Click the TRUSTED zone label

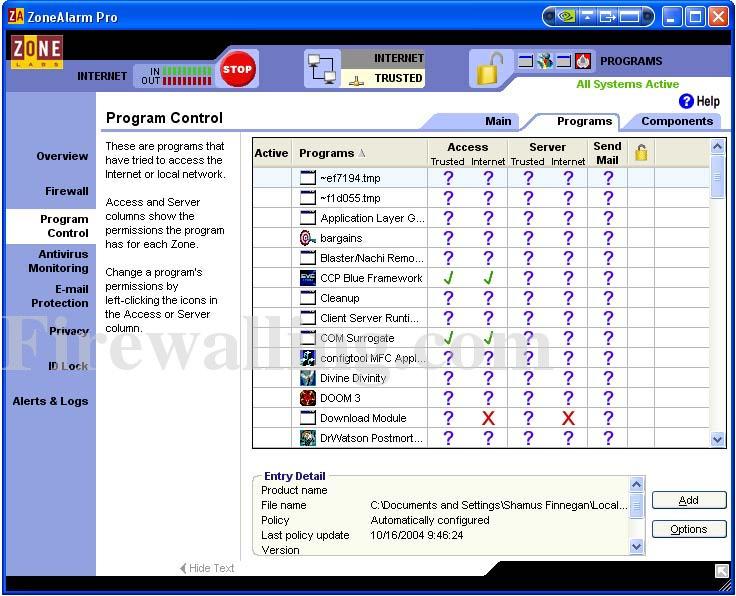pos(398,78)
